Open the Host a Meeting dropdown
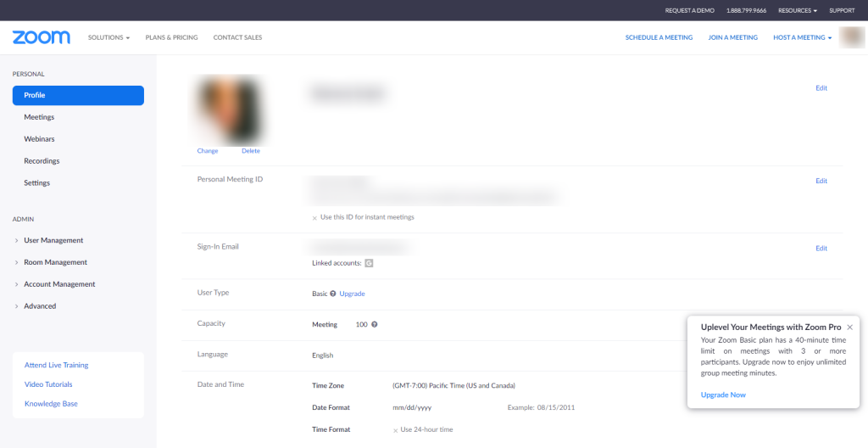This screenshot has width=868, height=448. tap(802, 37)
